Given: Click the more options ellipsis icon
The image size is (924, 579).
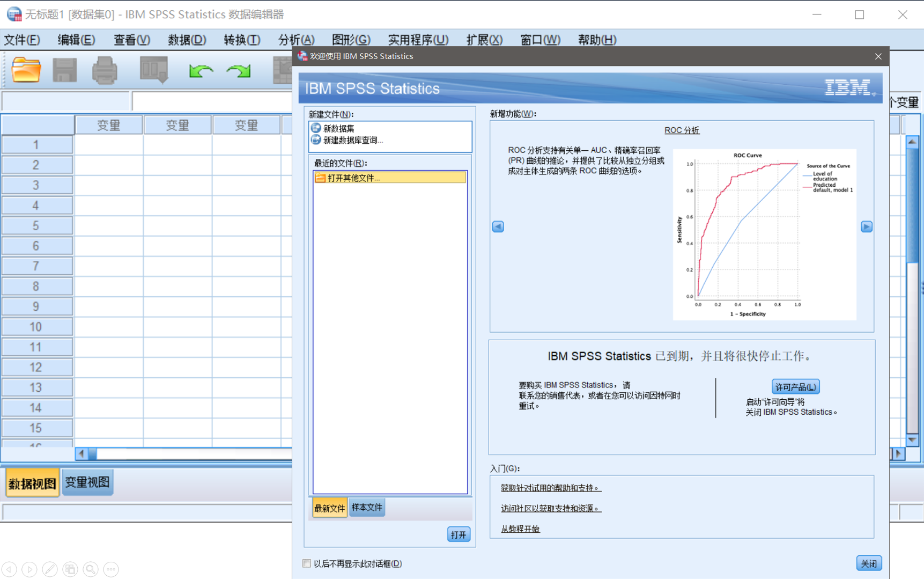Looking at the screenshot, I should click(111, 569).
